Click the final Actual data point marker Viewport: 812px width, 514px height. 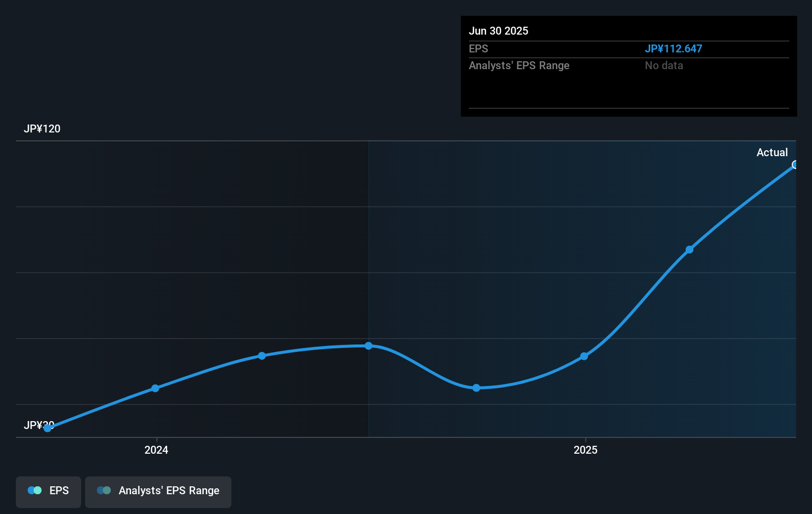pos(794,165)
